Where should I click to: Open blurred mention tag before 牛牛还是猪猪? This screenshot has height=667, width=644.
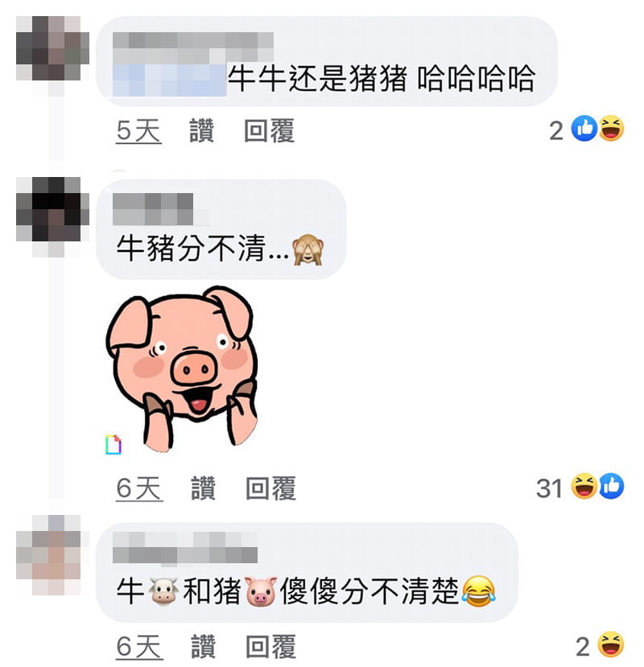click(x=170, y=80)
